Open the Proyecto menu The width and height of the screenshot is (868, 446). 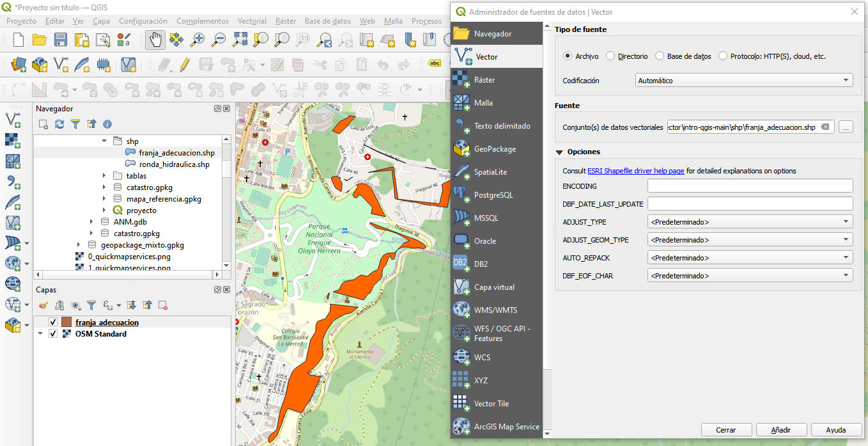[22, 21]
